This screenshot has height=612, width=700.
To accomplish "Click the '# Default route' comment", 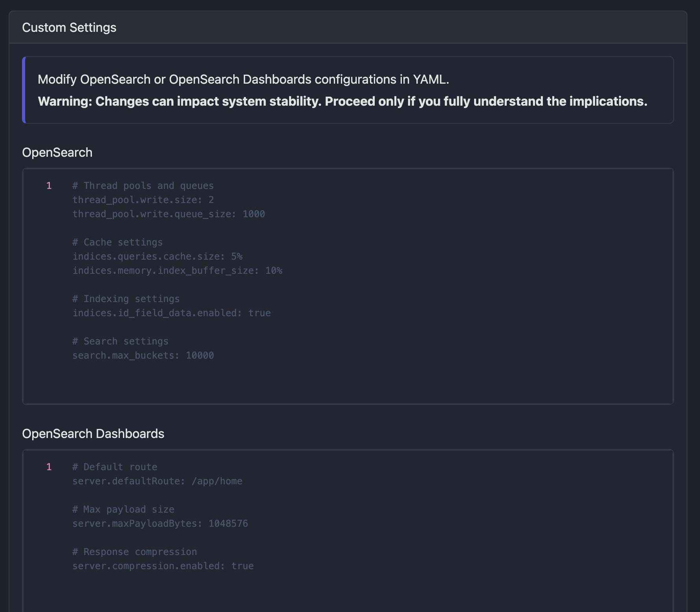I will click(115, 467).
